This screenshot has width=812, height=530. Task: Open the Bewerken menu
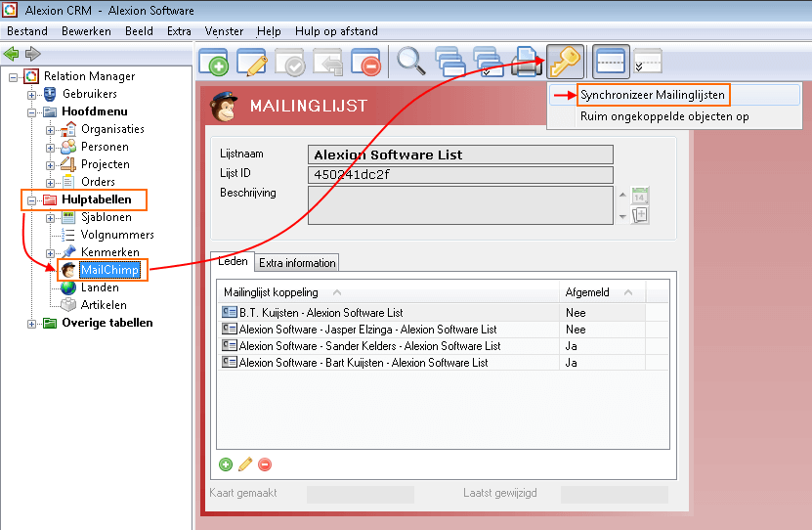point(86,31)
